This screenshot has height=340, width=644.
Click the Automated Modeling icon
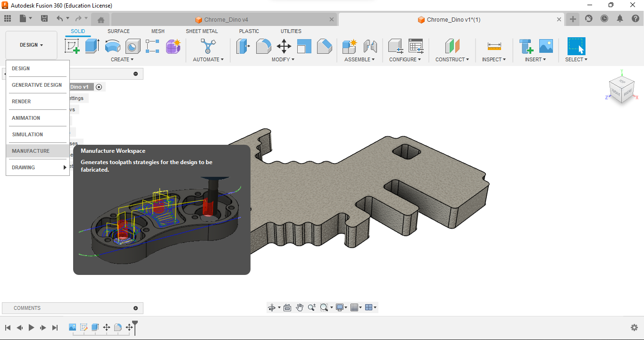pos(208,46)
